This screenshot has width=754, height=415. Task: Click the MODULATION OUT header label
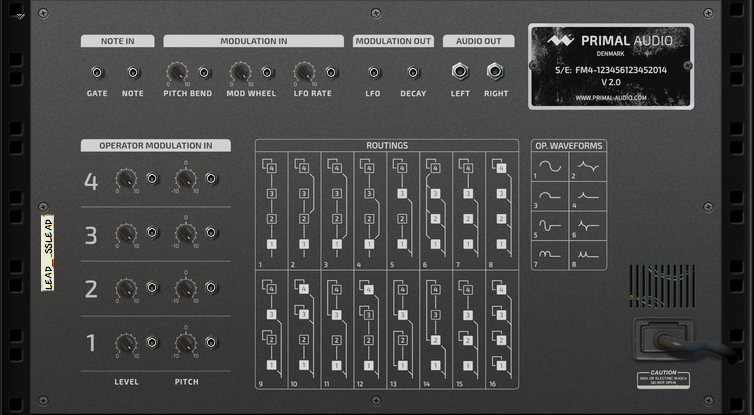coord(393,41)
